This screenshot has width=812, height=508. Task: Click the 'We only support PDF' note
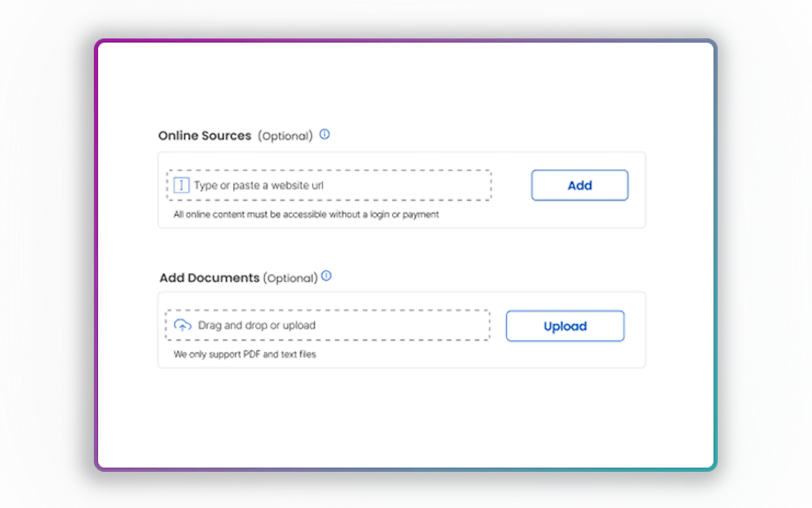pyautogui.click(x=245, y=354)
